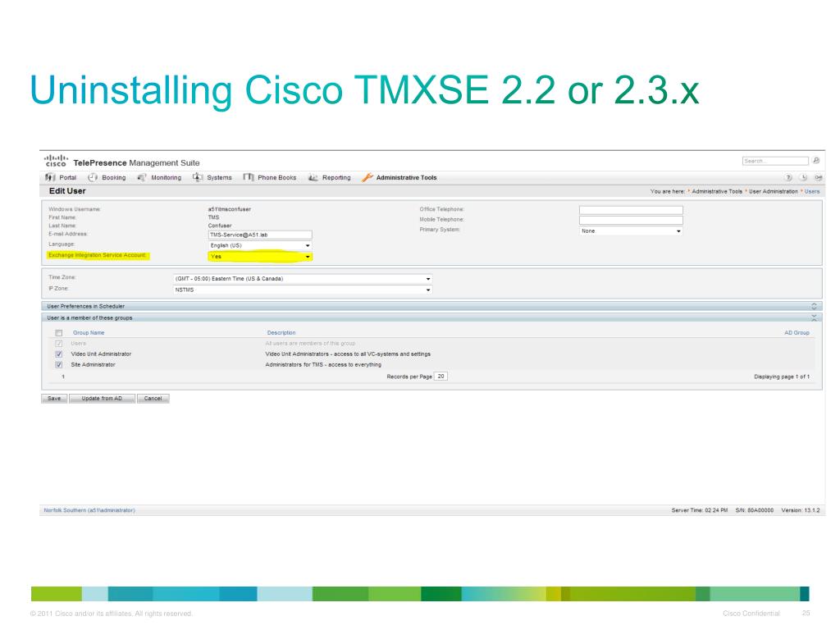Click 'Displaying page 1 of 1' text
This screenshot has width=840, height=630.
782,377
